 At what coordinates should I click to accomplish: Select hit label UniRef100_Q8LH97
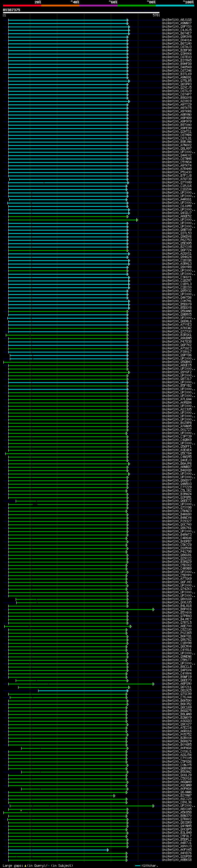point(177,149)
